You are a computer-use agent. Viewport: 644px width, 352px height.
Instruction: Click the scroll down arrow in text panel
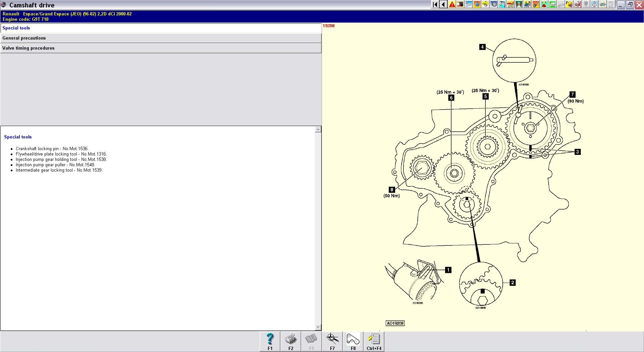point(318,327)
